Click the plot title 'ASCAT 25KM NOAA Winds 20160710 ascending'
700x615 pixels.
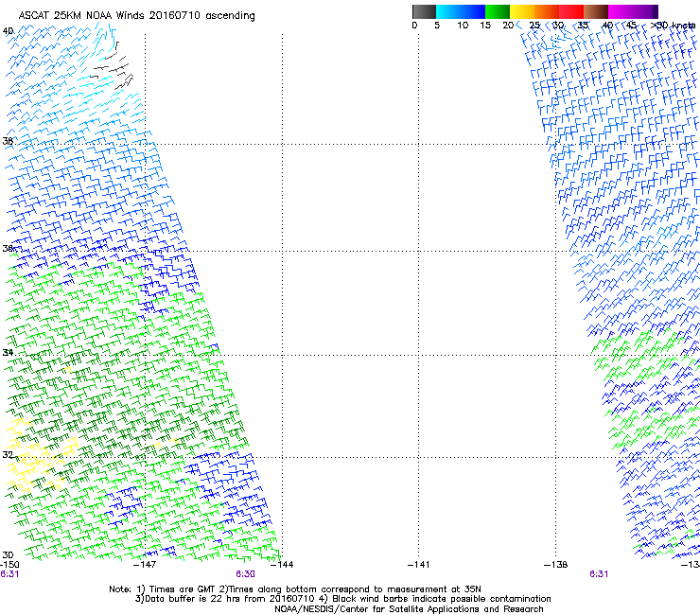[136, 16]
